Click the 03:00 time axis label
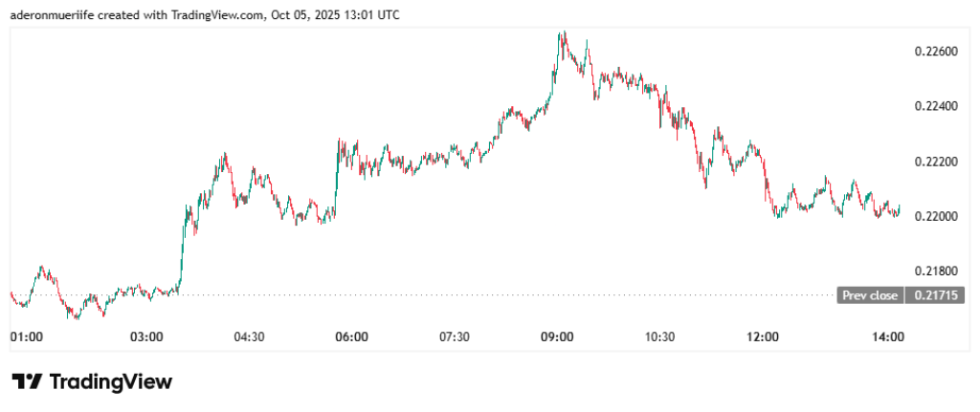Viewport: 980px width, 412px height. (x=146, y=336)
